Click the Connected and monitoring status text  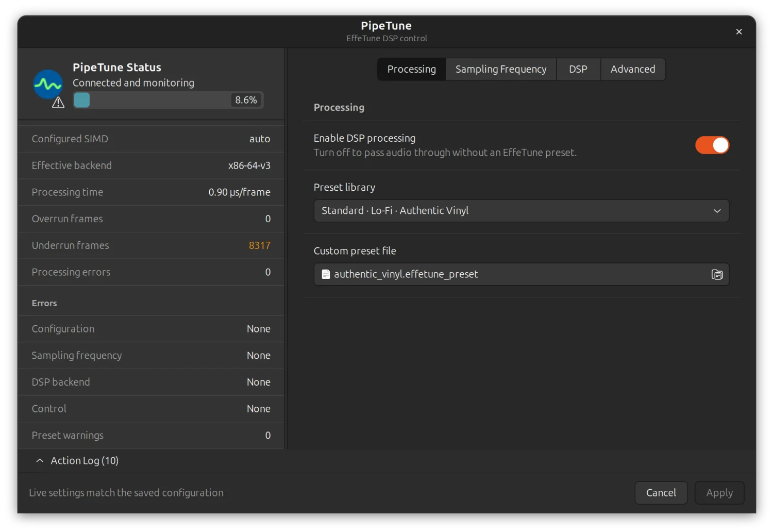[x=133, y=83]
